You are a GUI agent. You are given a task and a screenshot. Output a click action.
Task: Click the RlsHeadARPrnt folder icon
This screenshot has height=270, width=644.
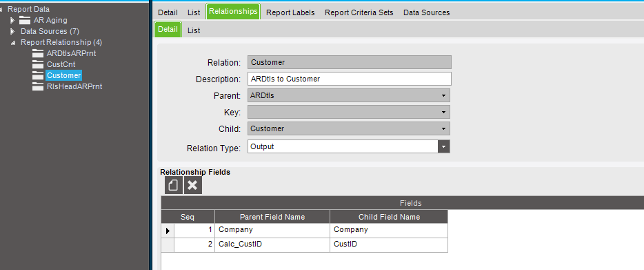38,86
